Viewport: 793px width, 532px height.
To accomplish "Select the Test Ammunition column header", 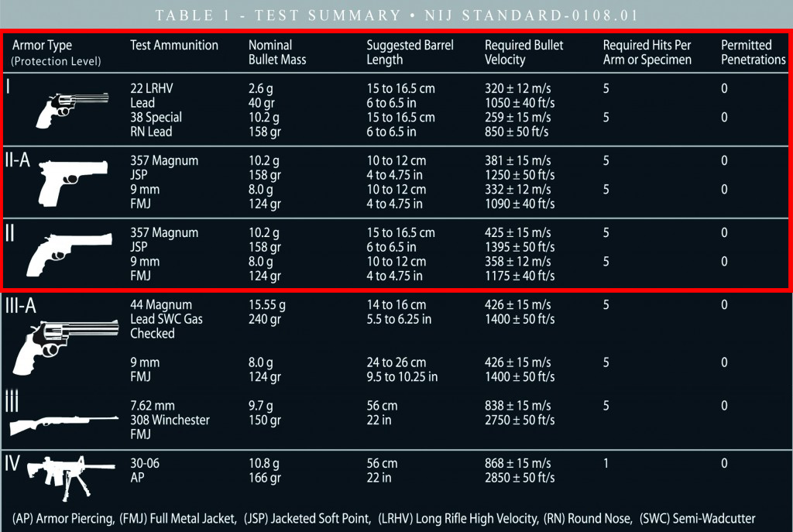I will [174, 45].
